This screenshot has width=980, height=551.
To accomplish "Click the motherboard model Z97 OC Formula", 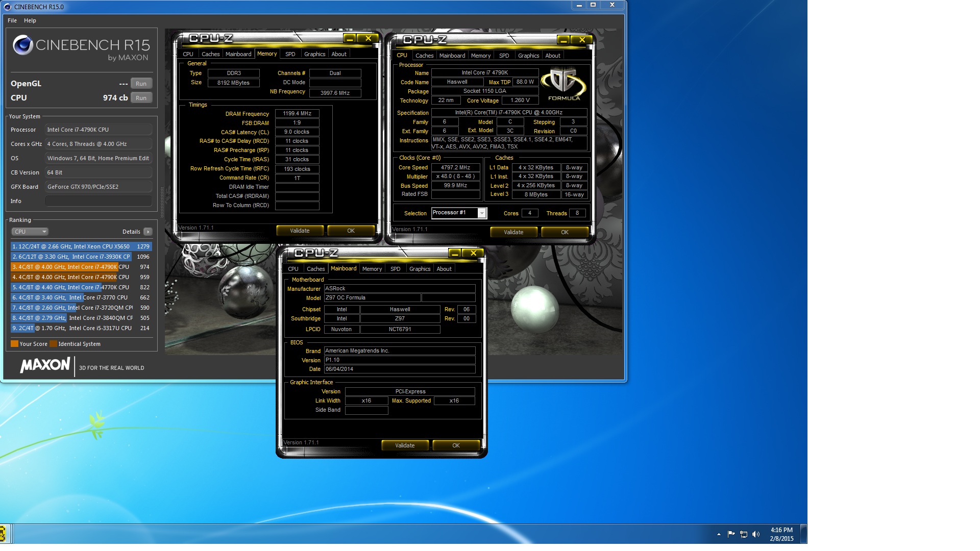I will pyautogui.click(x=372, y=297).
